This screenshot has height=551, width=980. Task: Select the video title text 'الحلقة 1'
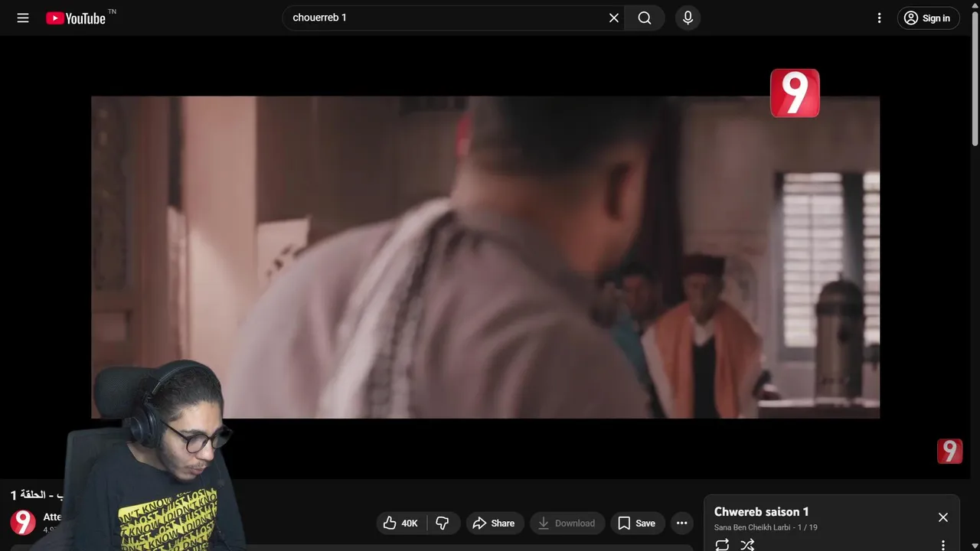28,495
